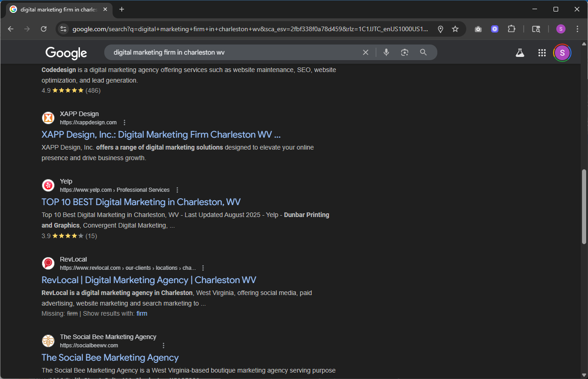Open Search Labs flask icon
The width and height of the screenshot is (588, 379).
520,53
